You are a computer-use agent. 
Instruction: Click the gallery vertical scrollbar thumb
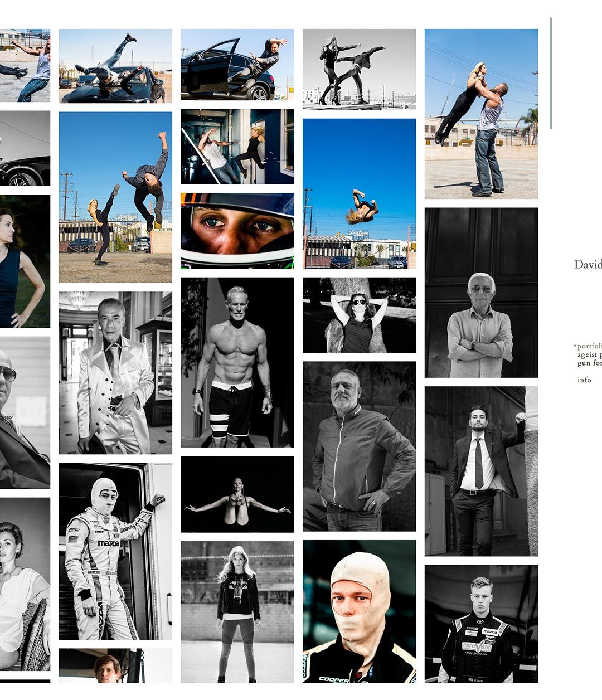tap(551, 73)
